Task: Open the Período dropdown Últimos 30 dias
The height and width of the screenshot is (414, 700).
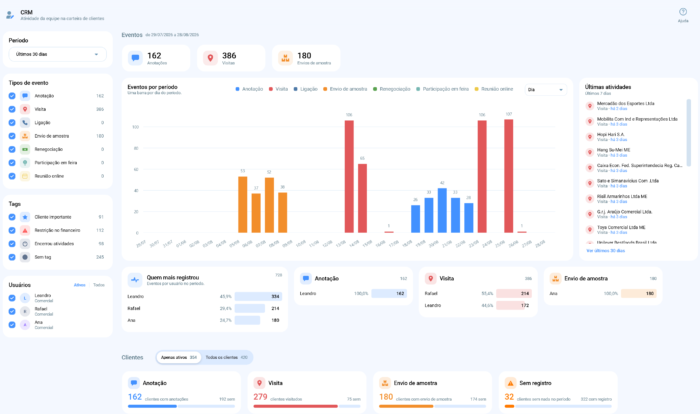Action: 58,54
